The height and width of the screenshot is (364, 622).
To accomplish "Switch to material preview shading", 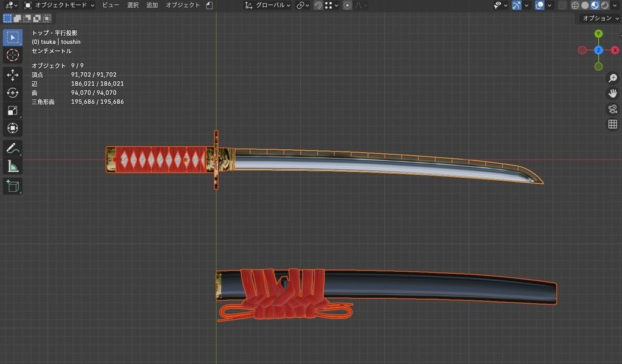I will (595, 5).
